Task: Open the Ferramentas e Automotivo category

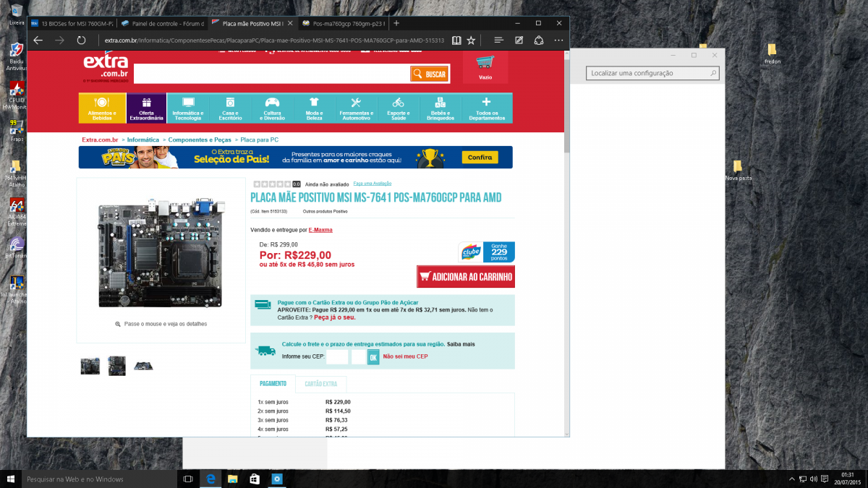Action: 356,108
